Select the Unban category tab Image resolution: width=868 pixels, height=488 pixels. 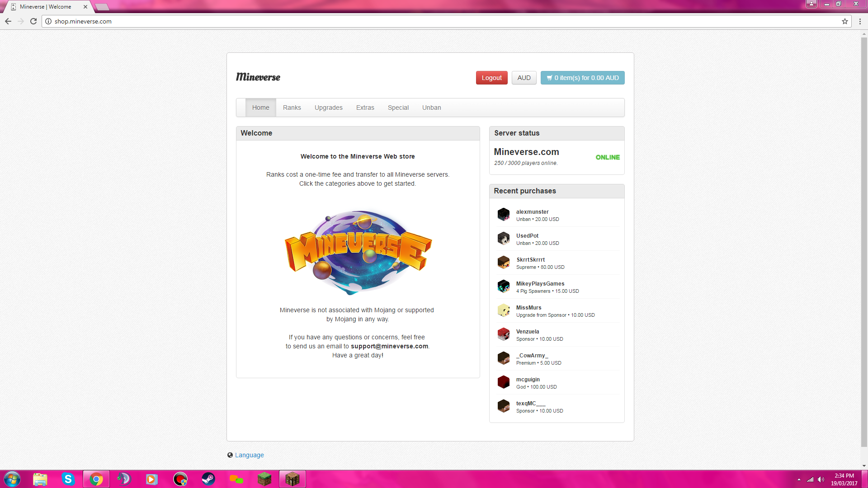click(x=431, y=108)
